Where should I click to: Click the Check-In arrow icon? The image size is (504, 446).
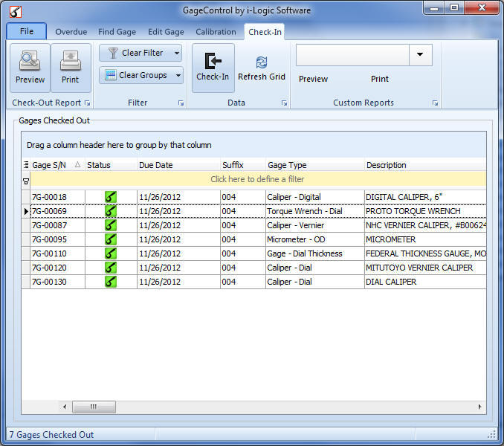pyautogui.click(x=213, y=60)
